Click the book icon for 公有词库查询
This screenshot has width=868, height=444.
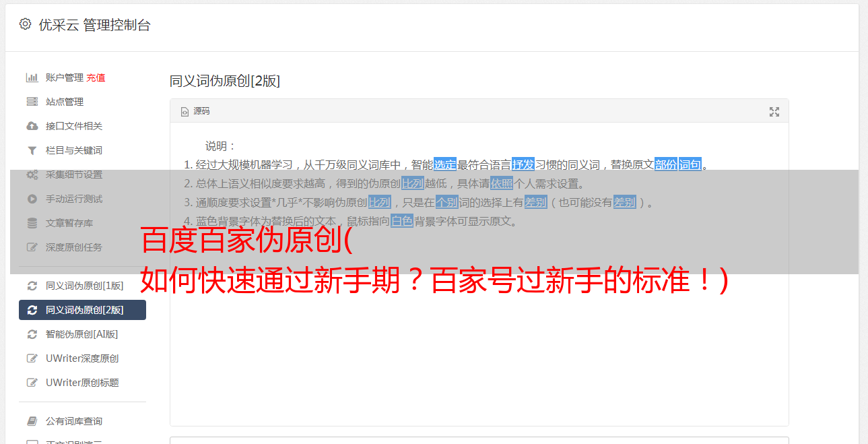pos(32,421)
